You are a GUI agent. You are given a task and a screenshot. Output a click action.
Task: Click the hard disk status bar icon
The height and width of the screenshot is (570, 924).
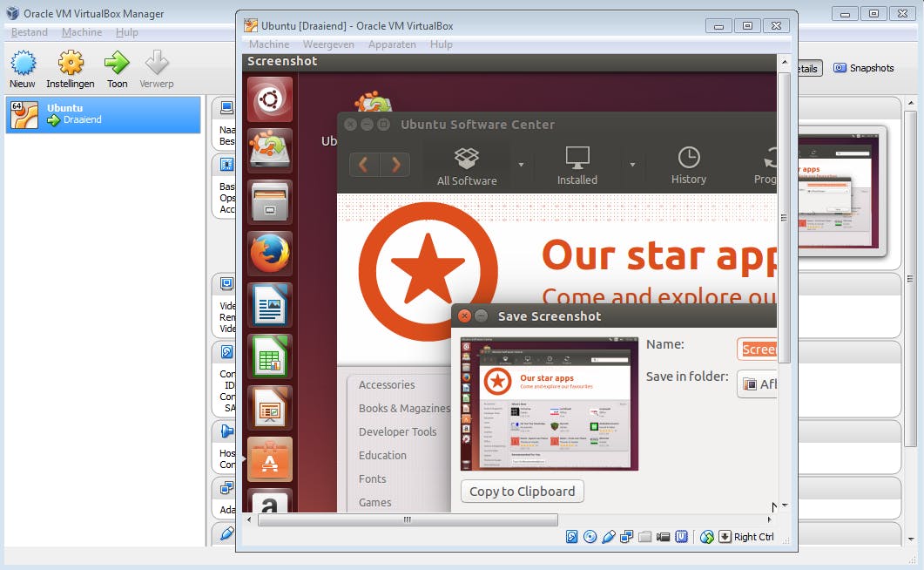(571, 536)
